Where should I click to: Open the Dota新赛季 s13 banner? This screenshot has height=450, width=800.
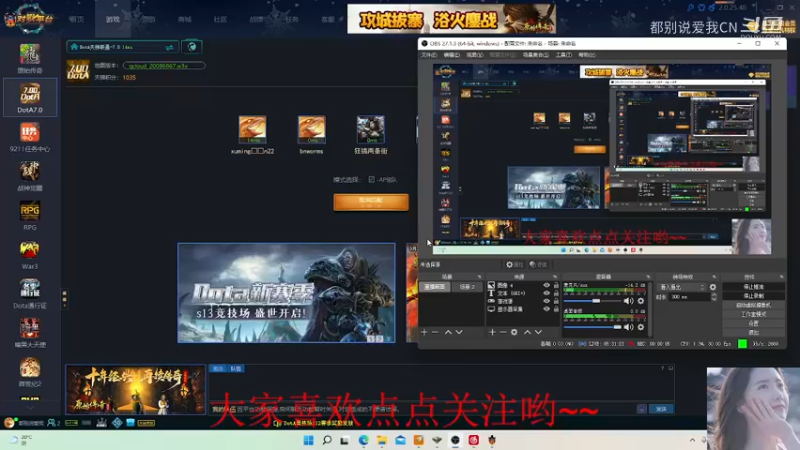(x=286, y=293)
